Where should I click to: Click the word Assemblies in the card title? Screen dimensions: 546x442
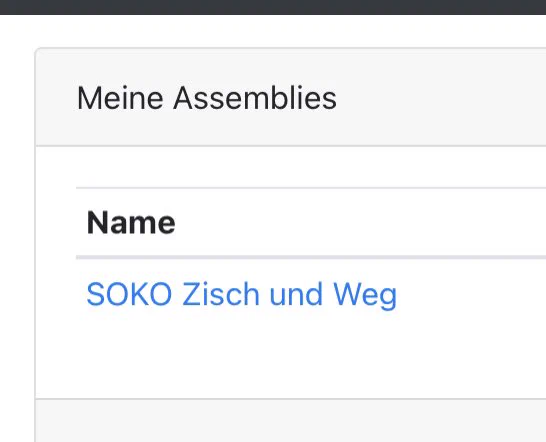(x=255, y=98)
